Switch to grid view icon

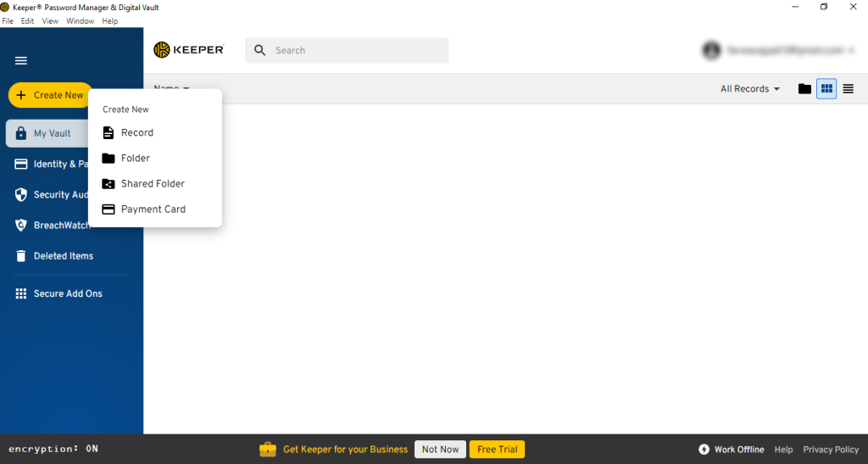[826, 88]
